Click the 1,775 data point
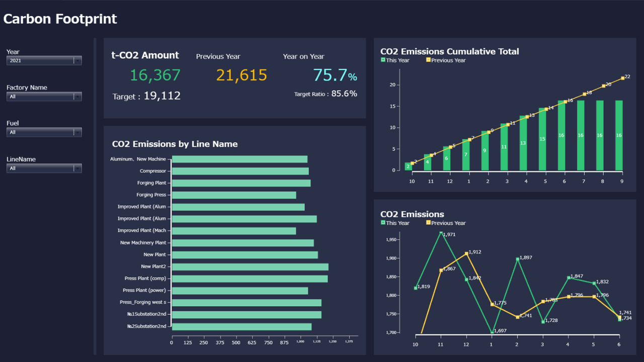The width and height of the screenshot is (644, 362). pyautogui.click(x=492, y=304)
